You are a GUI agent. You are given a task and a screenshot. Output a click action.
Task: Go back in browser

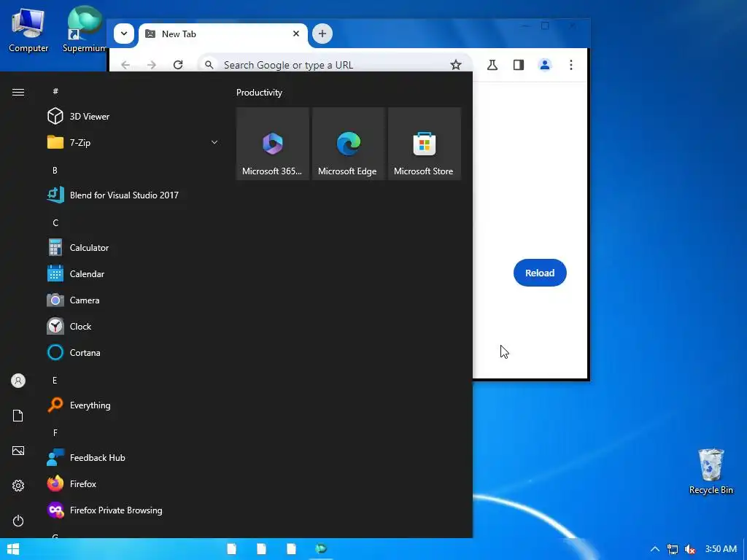tap(125, 65)
